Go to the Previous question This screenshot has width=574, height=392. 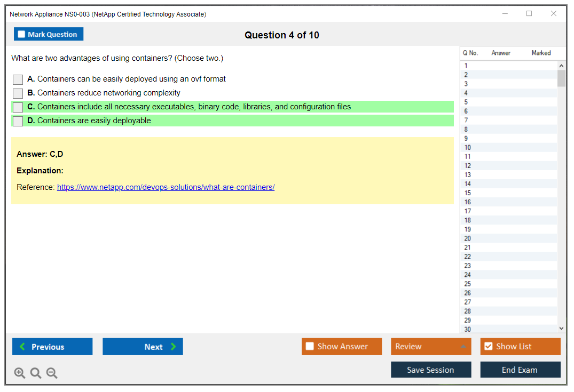(x=52, y=347)
